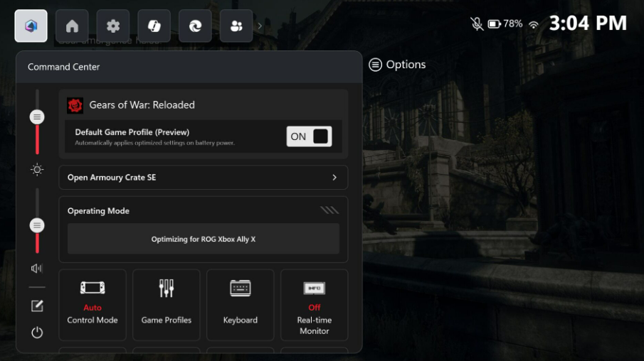Click the Edit Command Center pencil icon
The height and width of the screenshot is (361, 644).
click(x=37, y=306)
